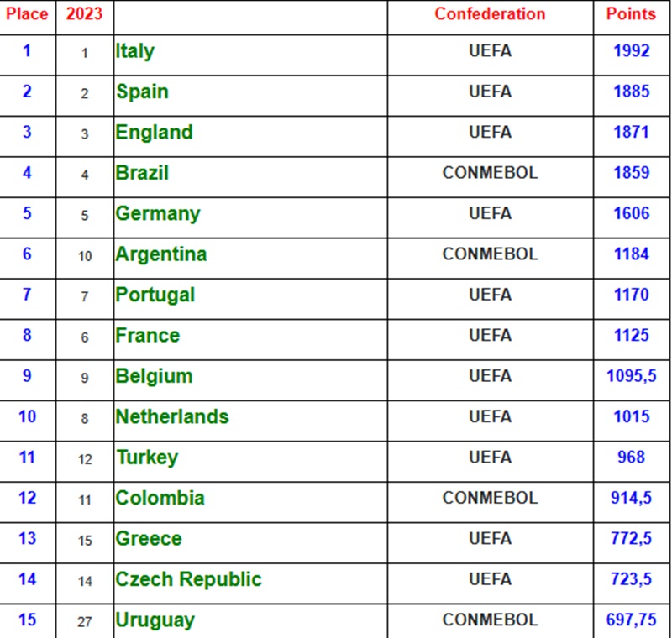672x638 pixels.
Task: Click Italy's 1992 points value
Action: click(x=631, y=51)
